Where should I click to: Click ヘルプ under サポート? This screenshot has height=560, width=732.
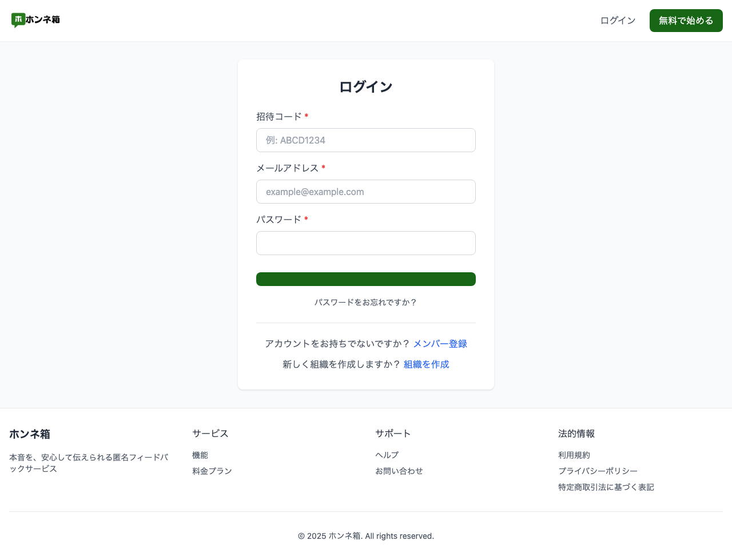point(387,455)
